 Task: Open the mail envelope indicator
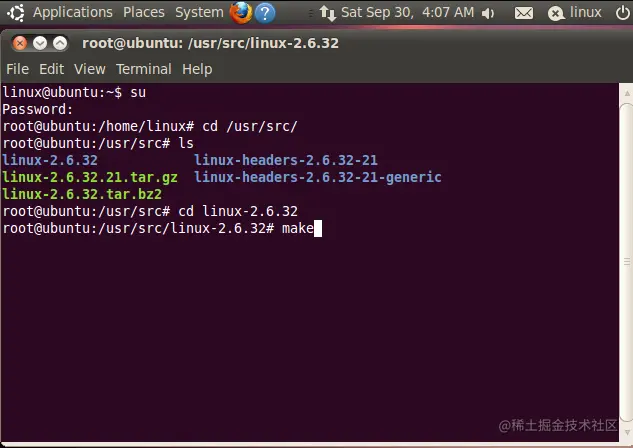(524, 13)
